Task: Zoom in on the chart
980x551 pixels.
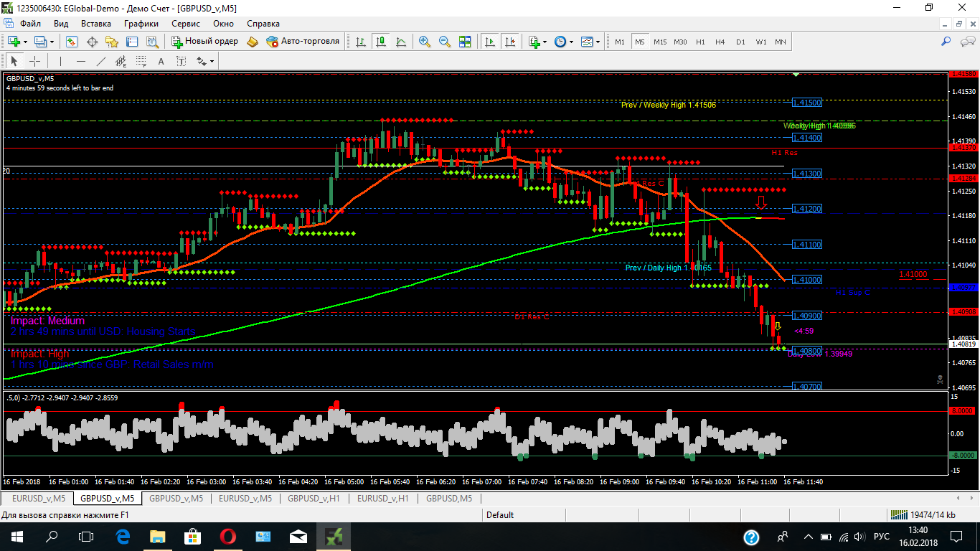Action: (425, 42)
